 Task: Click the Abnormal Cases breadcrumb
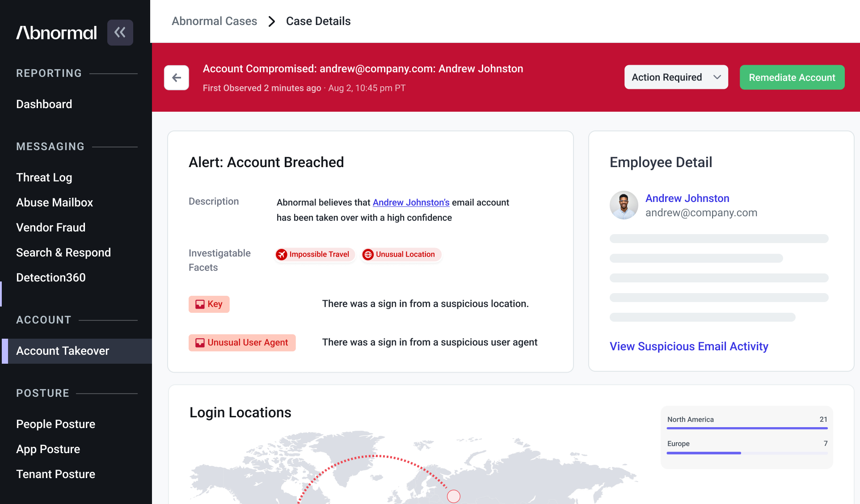click(x=215, y=21)
